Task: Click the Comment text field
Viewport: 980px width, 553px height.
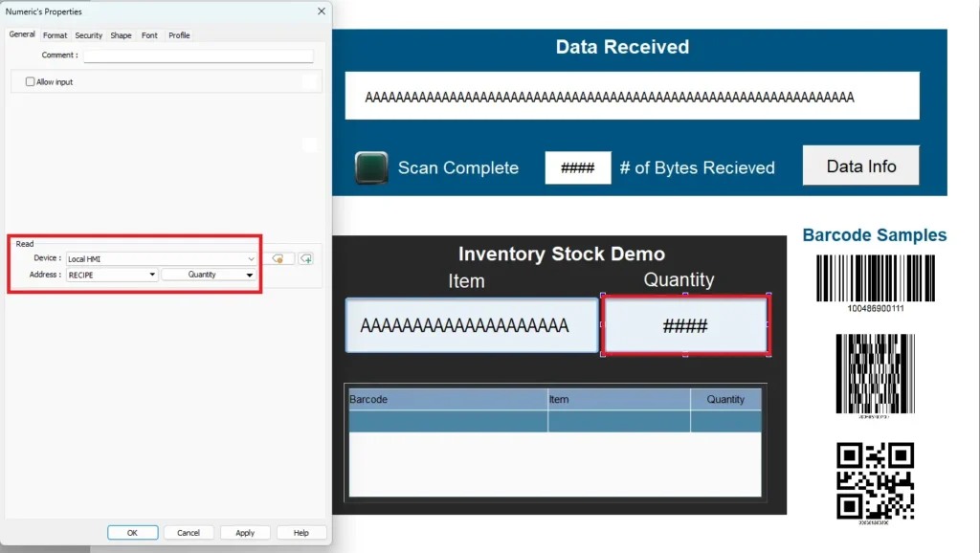Action: click(x=198, y=55)
